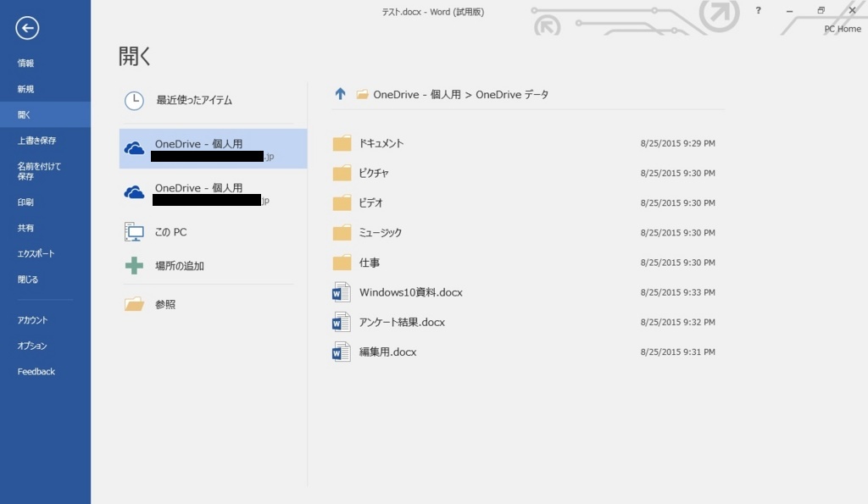Open the ミュージック folder name

(381, 233)
